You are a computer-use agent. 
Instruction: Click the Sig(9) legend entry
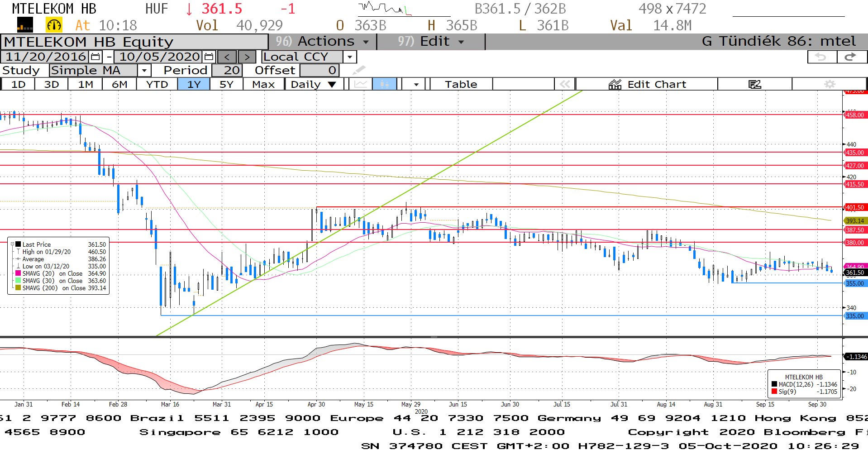[804, 392]
